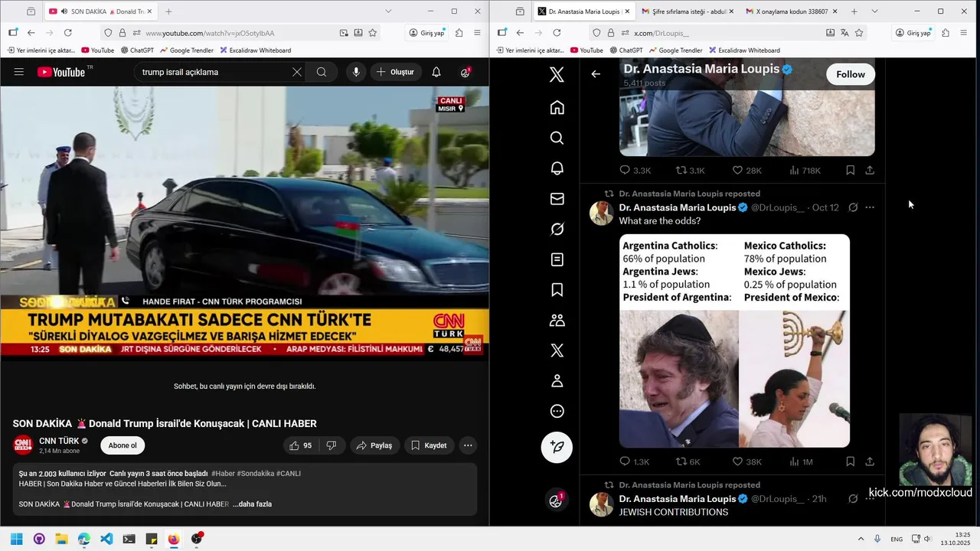Open the X home feed icon
980x551 pixels.
tap(557, 107)
